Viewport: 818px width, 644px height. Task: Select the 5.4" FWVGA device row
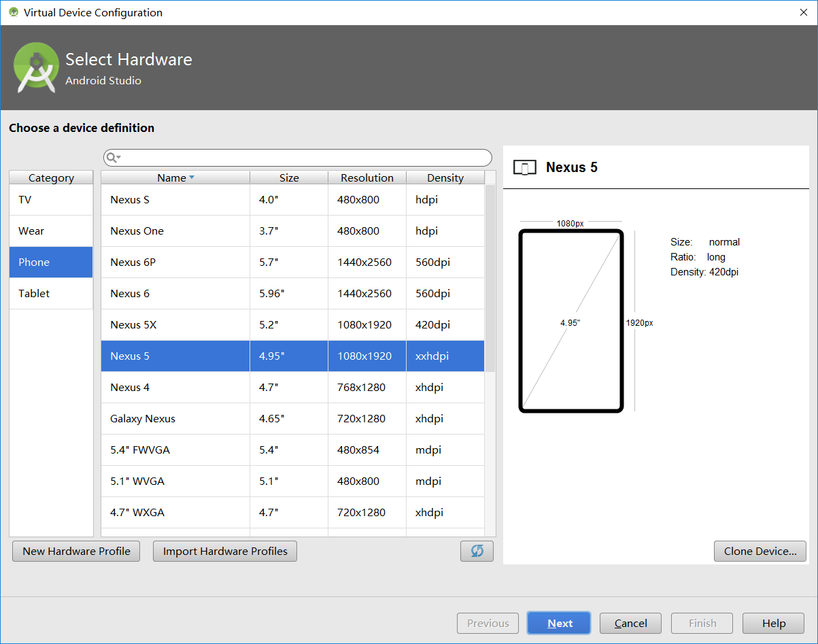tap(293, 450)
